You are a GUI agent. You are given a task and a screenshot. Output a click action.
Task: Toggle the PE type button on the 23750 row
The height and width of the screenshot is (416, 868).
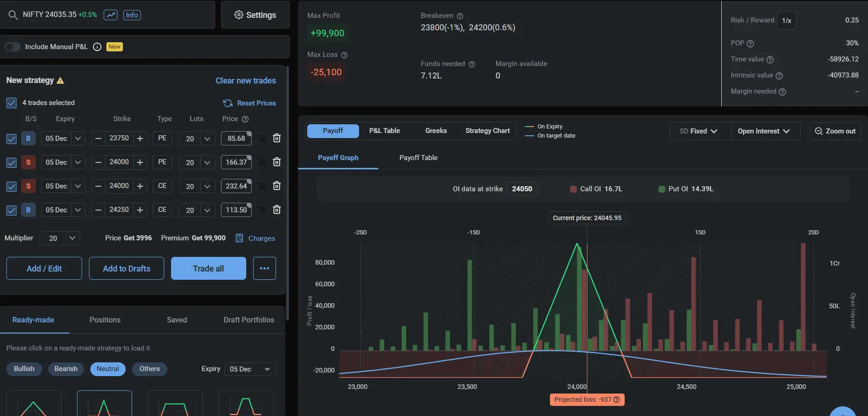[162, 138]
